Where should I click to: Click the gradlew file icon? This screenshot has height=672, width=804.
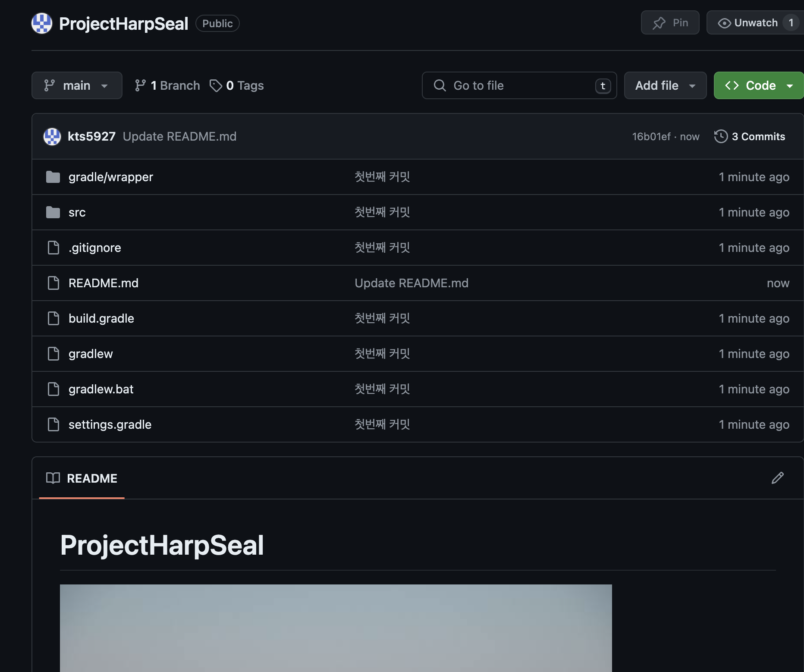pos(53,354)
